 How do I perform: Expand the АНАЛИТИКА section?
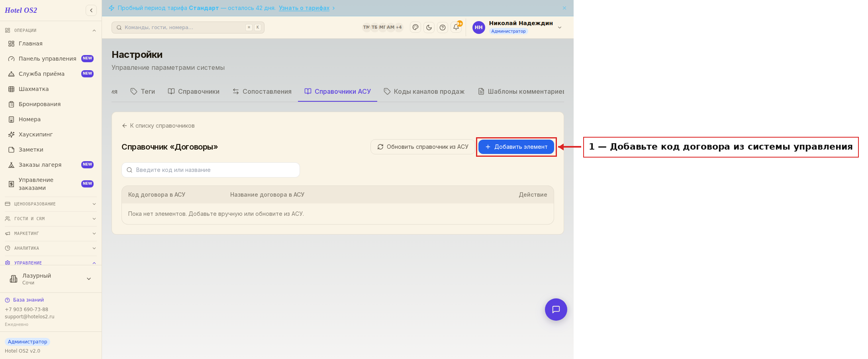coord(51,248)
